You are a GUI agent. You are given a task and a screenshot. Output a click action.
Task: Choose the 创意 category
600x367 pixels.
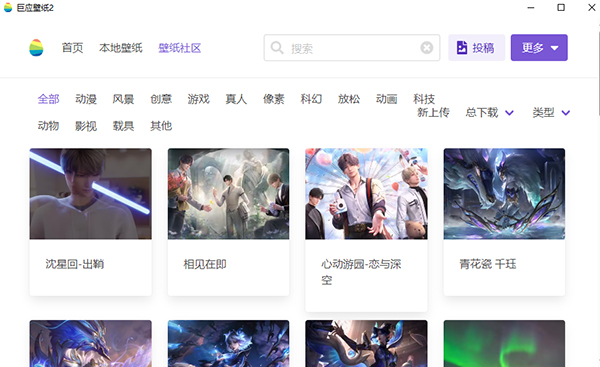tap(161, 99)
